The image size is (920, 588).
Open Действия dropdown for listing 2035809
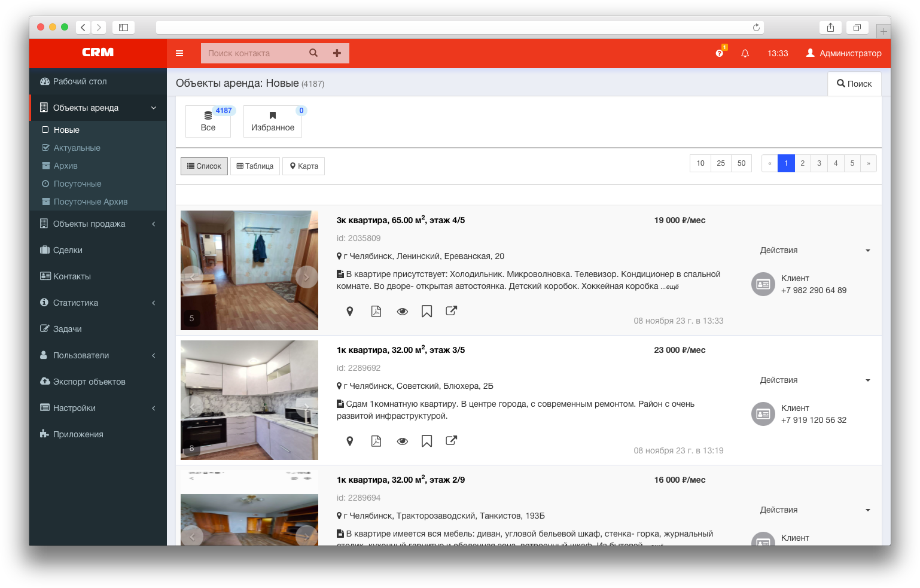(815, 251)
